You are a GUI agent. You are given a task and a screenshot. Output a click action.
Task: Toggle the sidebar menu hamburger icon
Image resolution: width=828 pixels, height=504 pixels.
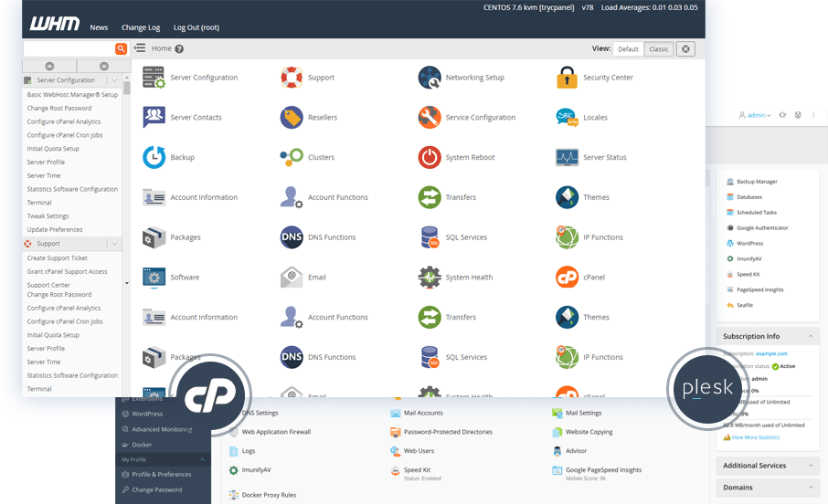tap(140, 48)
